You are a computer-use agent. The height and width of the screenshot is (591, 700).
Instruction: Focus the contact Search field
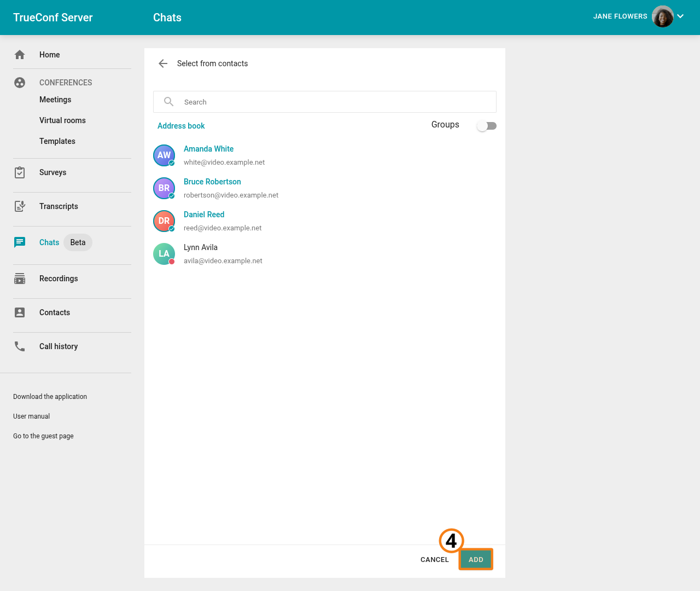[334, 102]
